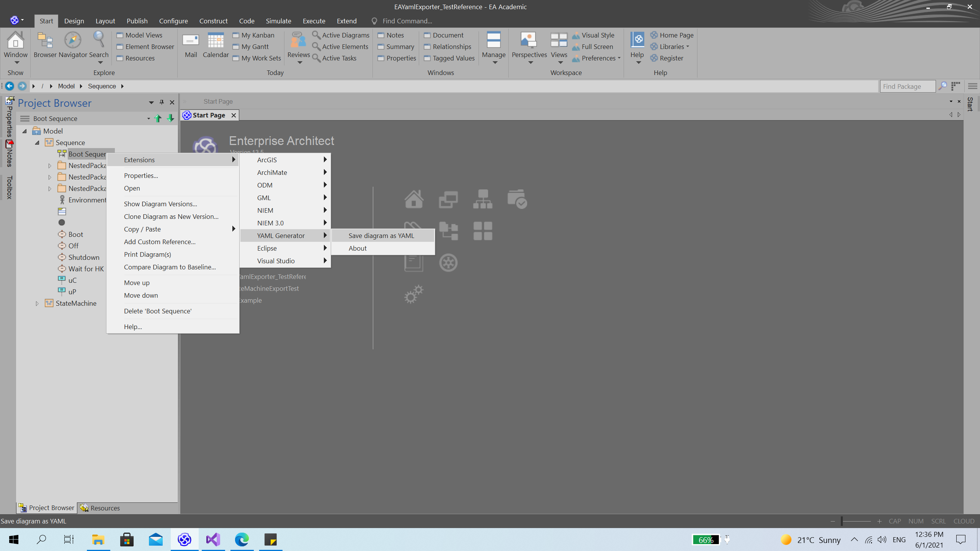Viewport: 980px width, 551px height.
Task: Open the Preferences dropdown
Action: click(x=596, y=58)
